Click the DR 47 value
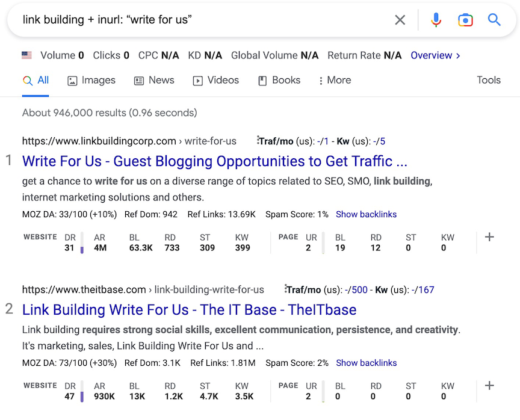The image size is (520, 420). click(69, 397)
